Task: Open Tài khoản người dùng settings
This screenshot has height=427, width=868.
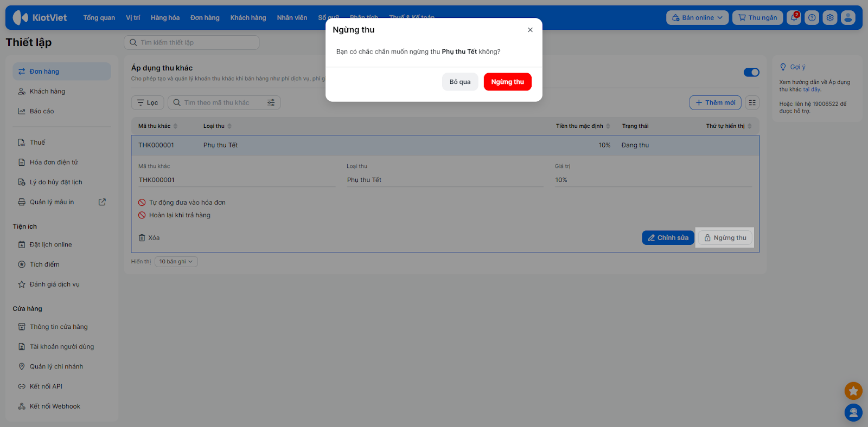Action: [62, 347]
